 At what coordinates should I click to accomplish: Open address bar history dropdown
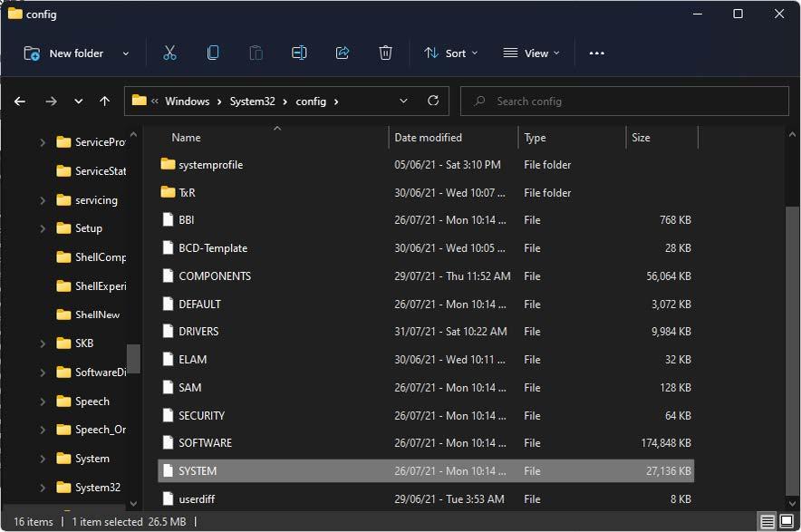pos(403,102)
